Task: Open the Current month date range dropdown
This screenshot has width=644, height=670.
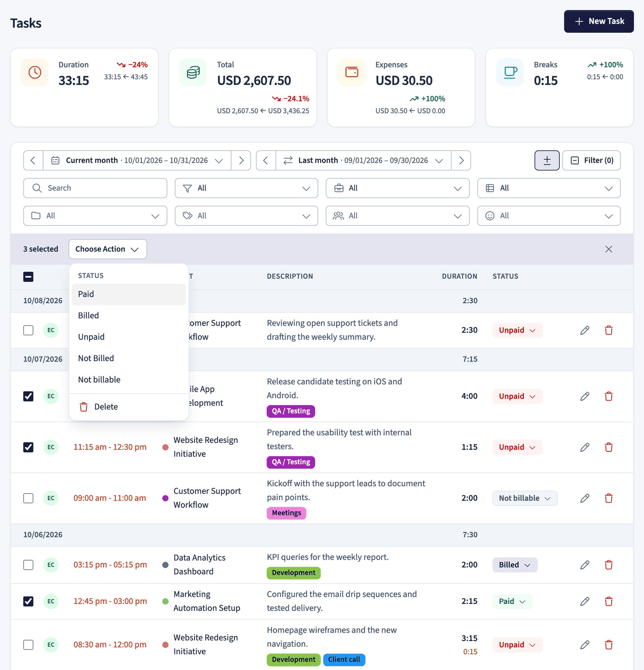Action: [x=137, y=160]
